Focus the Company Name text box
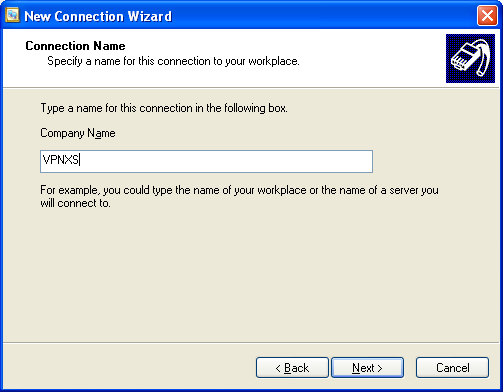The height and width of the screenshot is (392, 503). 206,161
